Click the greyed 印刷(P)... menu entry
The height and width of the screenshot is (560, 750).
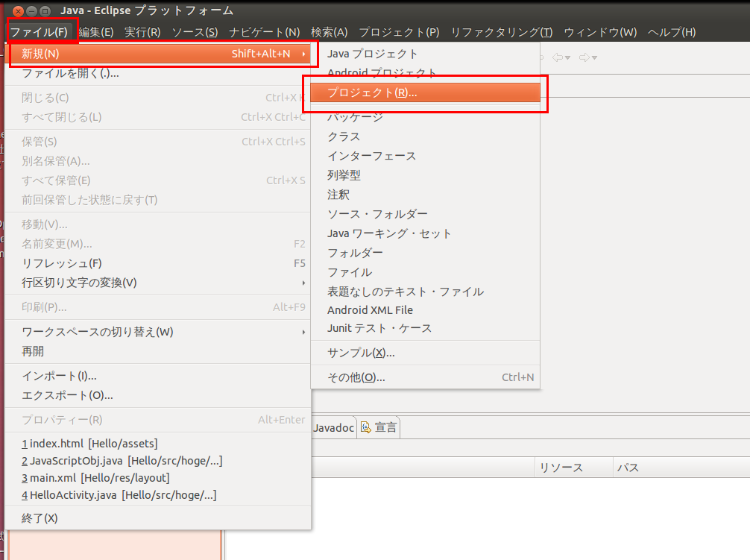coord(158,307)
